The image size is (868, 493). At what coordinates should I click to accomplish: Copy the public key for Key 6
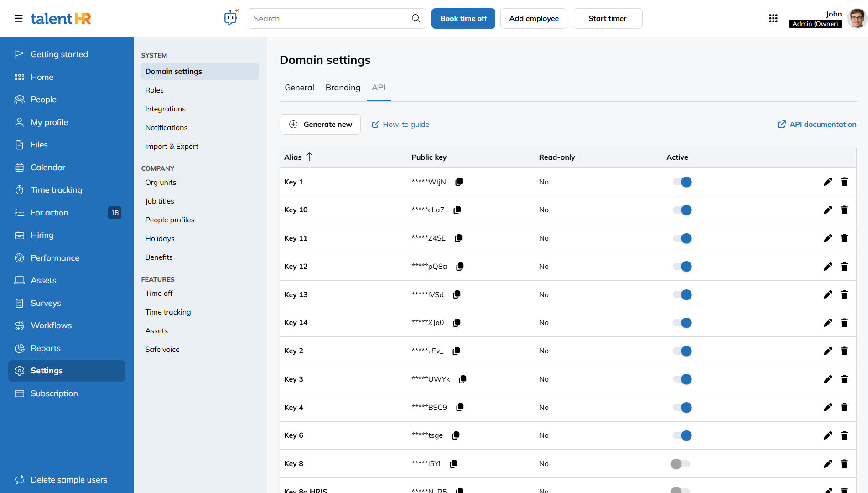click(456, 435)
